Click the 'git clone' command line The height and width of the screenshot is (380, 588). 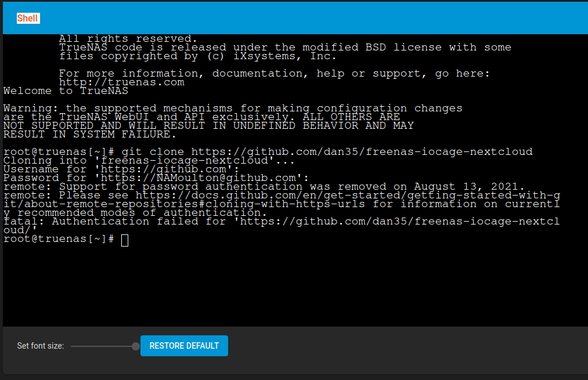(x=268, y=152)
